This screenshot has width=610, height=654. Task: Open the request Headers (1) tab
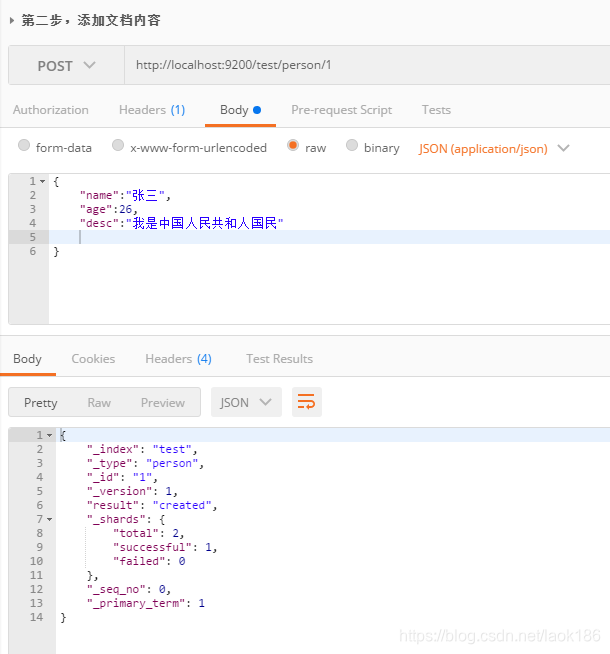point(152,110)
